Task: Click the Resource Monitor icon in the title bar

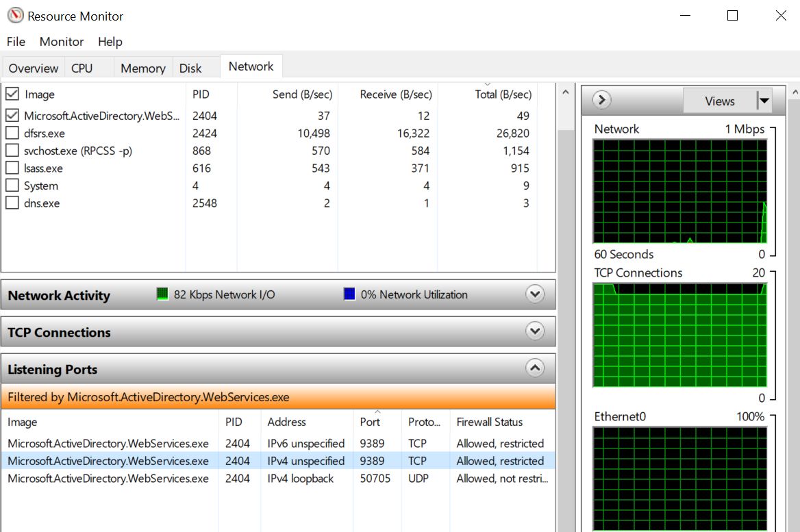Action: 15,15
